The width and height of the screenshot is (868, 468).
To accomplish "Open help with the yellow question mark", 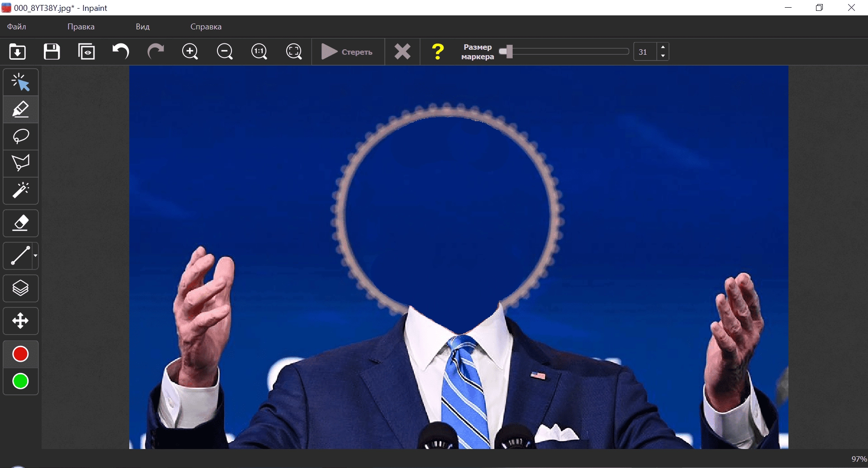I will click(x=438, y=52).
